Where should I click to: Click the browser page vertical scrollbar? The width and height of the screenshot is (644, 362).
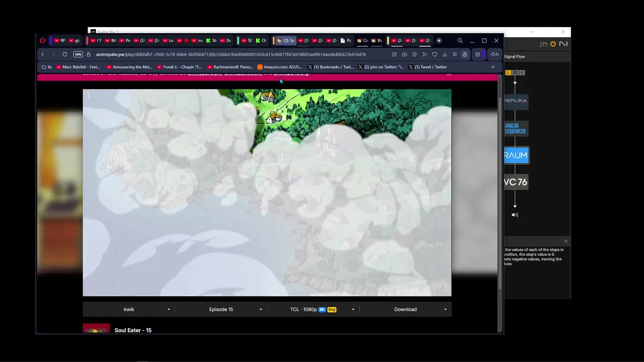(x=500, y=194)
